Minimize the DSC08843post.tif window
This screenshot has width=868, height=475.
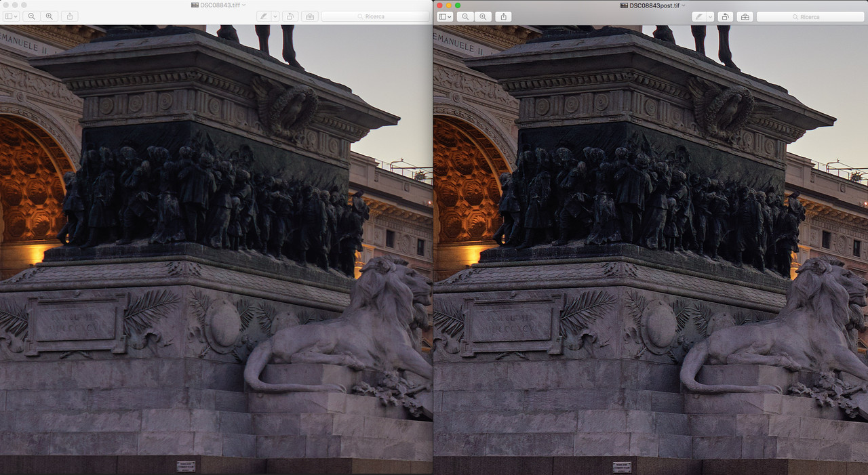450,5
